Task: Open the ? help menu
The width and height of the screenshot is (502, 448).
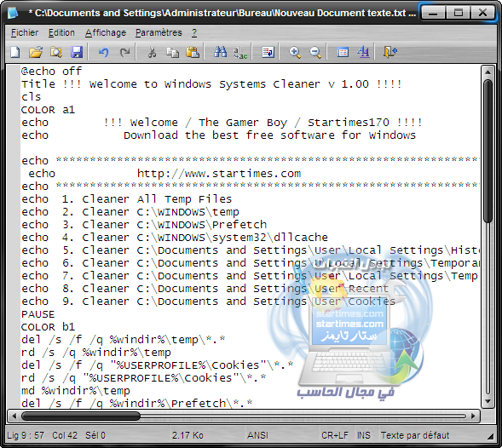Action: (194, 32)
